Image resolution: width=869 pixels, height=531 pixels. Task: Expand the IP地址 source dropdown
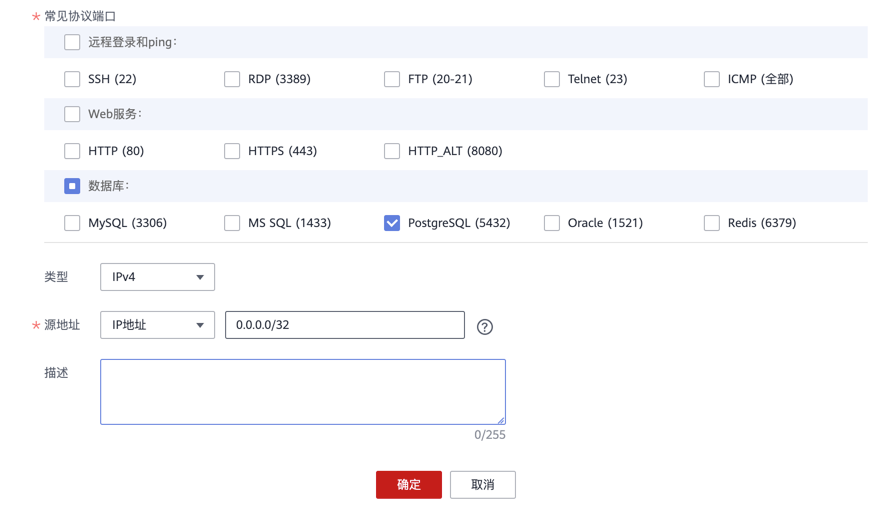click(x=157, y=325)
